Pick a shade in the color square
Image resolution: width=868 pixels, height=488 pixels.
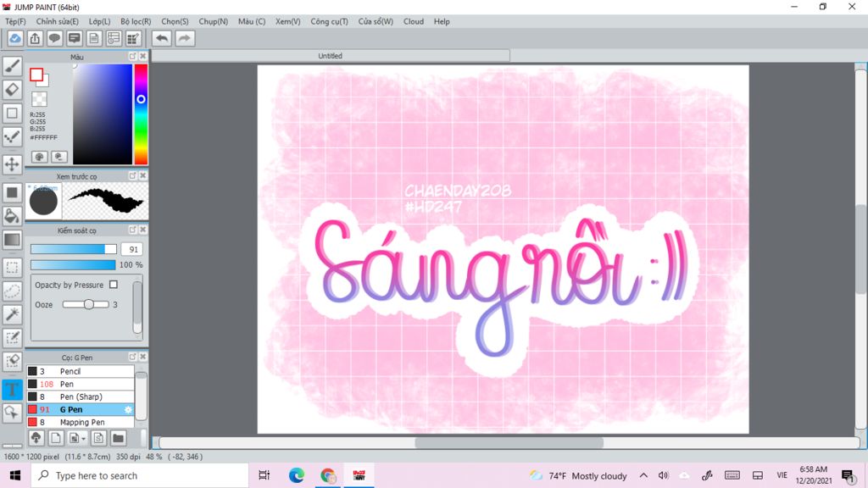click(x=103, y=114)
